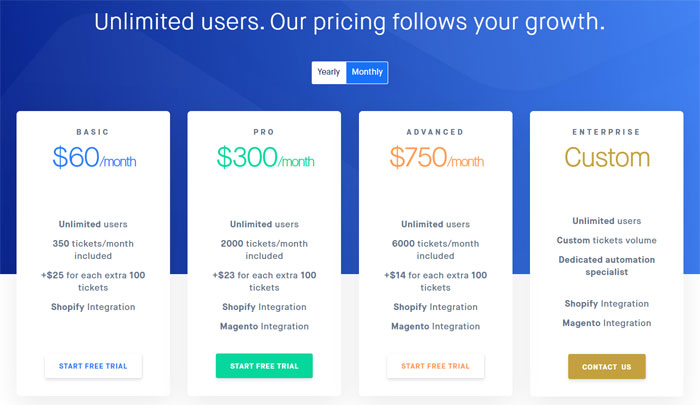
Task: Click Custom tickets volume in Enterprise
Action: [x=607, y=240]
